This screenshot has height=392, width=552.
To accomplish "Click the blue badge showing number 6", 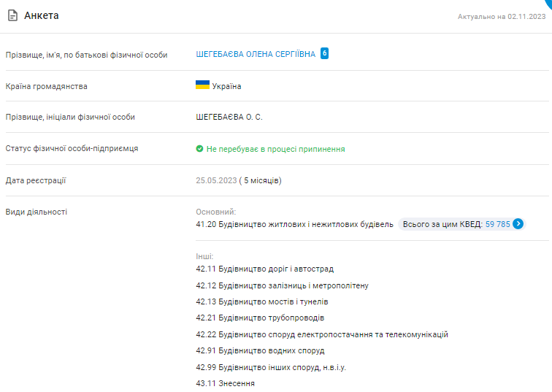I will [x=324, y=53].
